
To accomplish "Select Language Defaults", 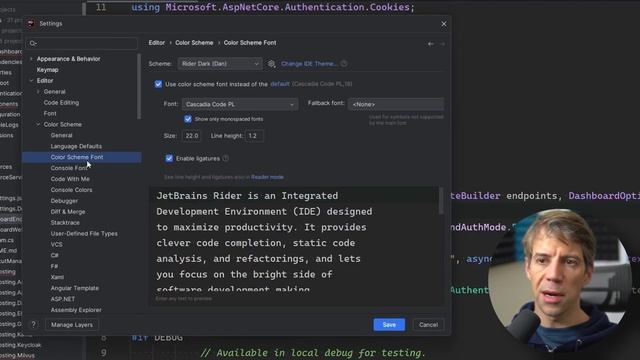I will tap(76, 146).
